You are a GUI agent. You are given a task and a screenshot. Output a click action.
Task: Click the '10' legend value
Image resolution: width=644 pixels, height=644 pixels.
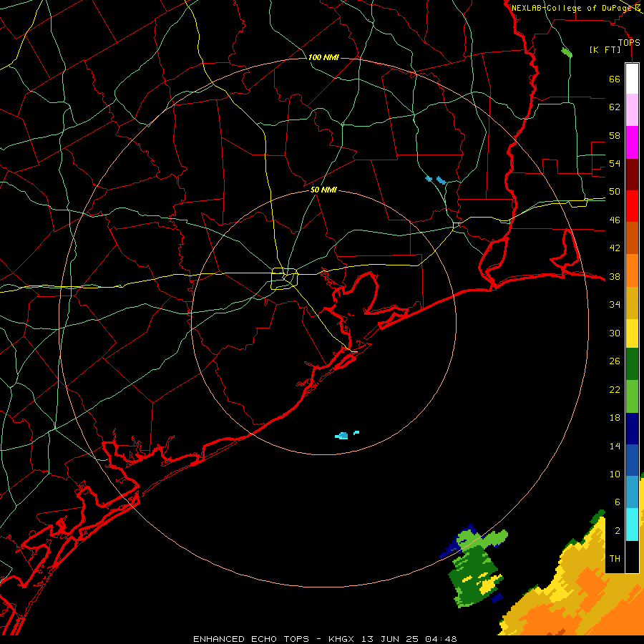(615, 474)
